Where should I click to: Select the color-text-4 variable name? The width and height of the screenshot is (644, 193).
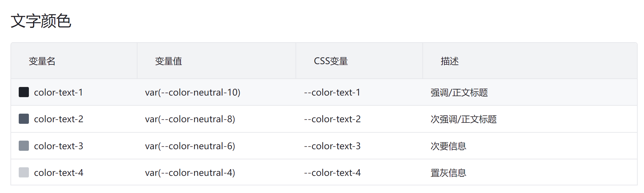(59, 173)
